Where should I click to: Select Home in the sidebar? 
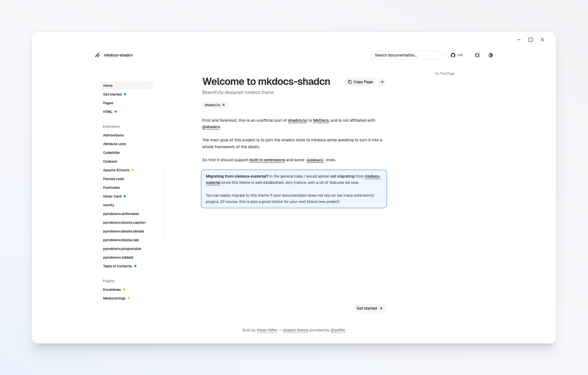point(127,86)
